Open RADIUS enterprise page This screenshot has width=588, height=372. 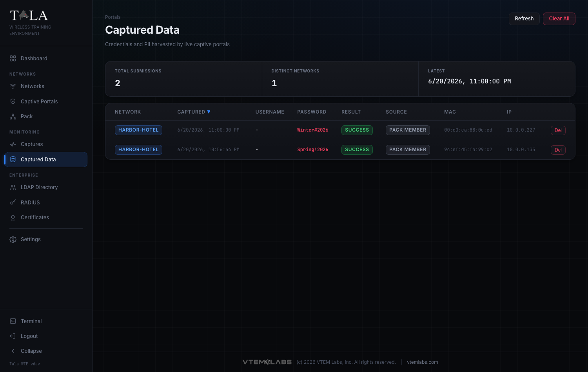coord(46,202)
